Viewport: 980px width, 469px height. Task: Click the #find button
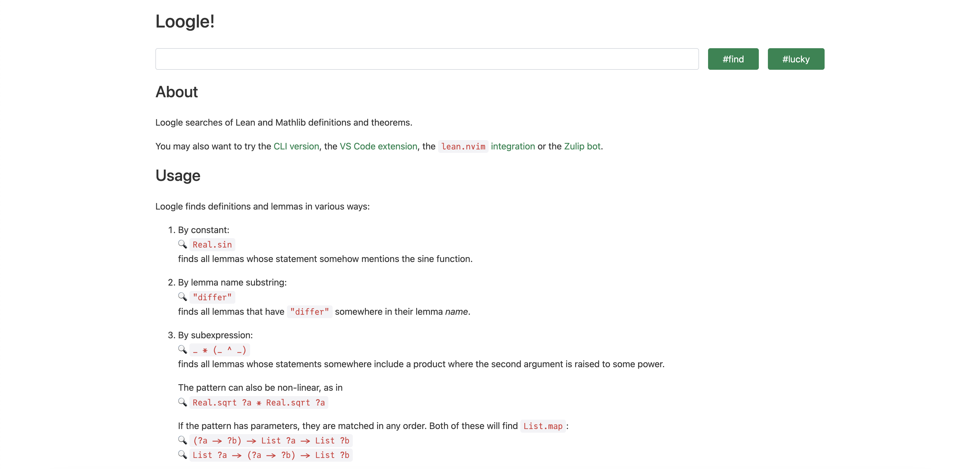pos(733,59)
